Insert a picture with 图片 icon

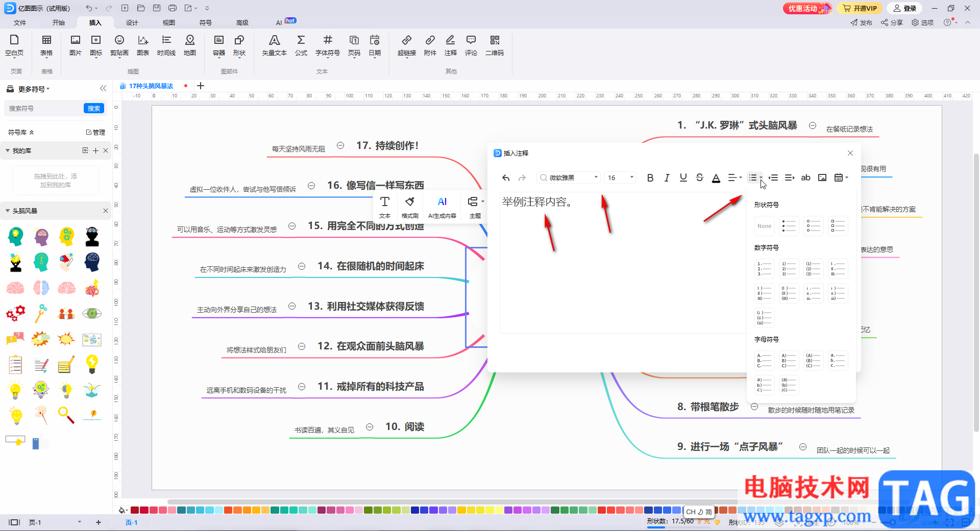coord(75,45)
